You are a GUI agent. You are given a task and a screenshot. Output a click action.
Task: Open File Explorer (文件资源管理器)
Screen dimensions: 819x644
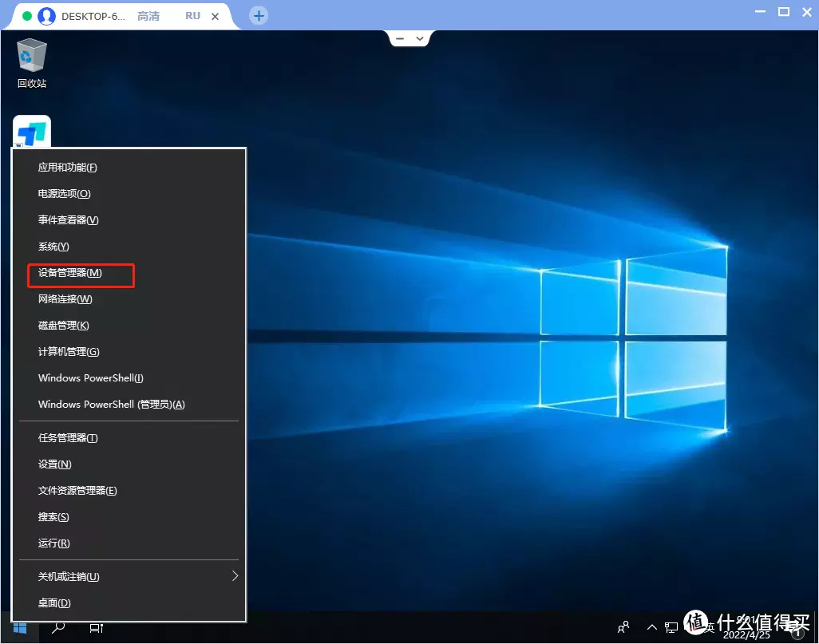[x=129, y=491]
